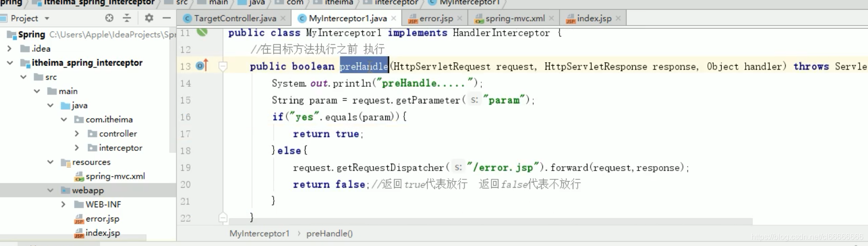Click the implements-method gutter icon on line 13
This screenshot has height=246, width=868.
pyautogui.click(x=202, y=65)
